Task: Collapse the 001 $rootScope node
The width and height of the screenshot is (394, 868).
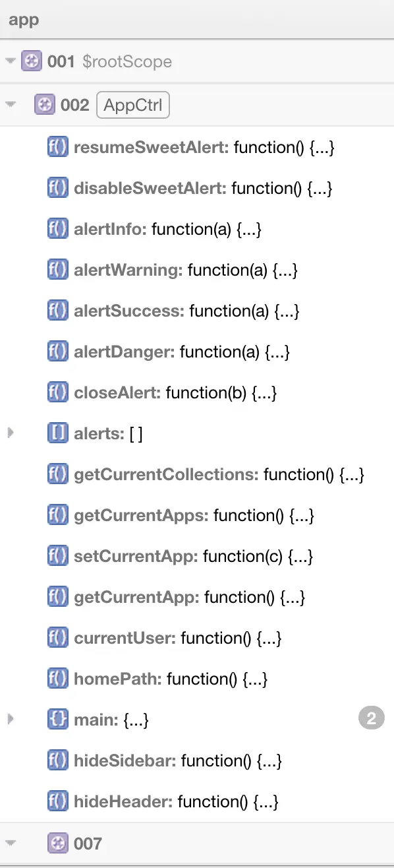Action: pos(10,61)
